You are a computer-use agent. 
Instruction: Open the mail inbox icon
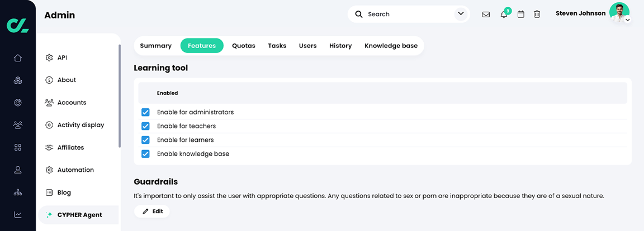click(486, 15)
